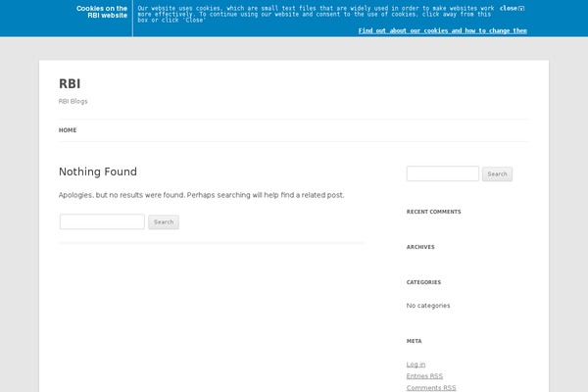
Task: Click the 'No categories' text
Action: pyautogui.click(x=428, y=306)
